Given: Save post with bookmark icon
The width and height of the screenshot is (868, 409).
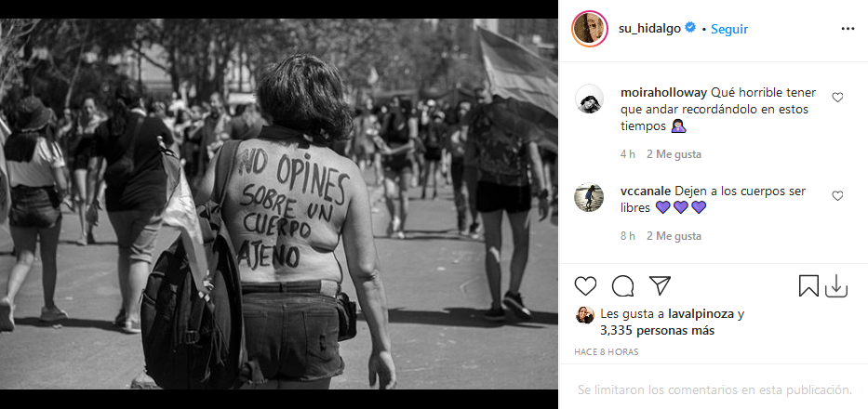Looking at the screenshot, I should click(808, 286).
